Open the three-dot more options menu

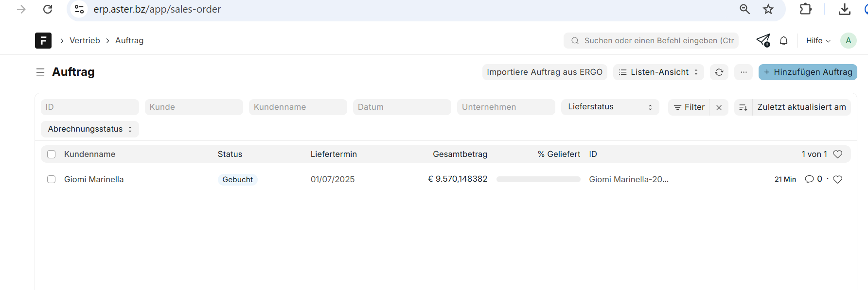click(744, 72)
